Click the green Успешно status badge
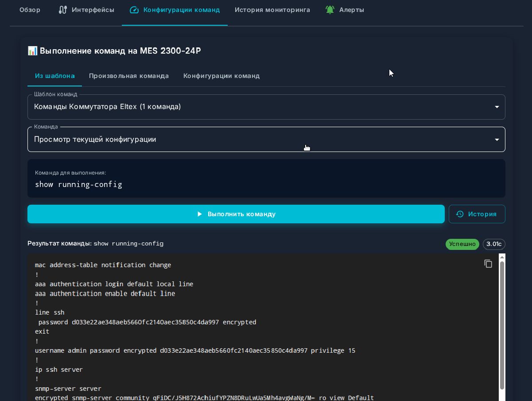Viewport: 532px width, 401px height. click(462, 244)
